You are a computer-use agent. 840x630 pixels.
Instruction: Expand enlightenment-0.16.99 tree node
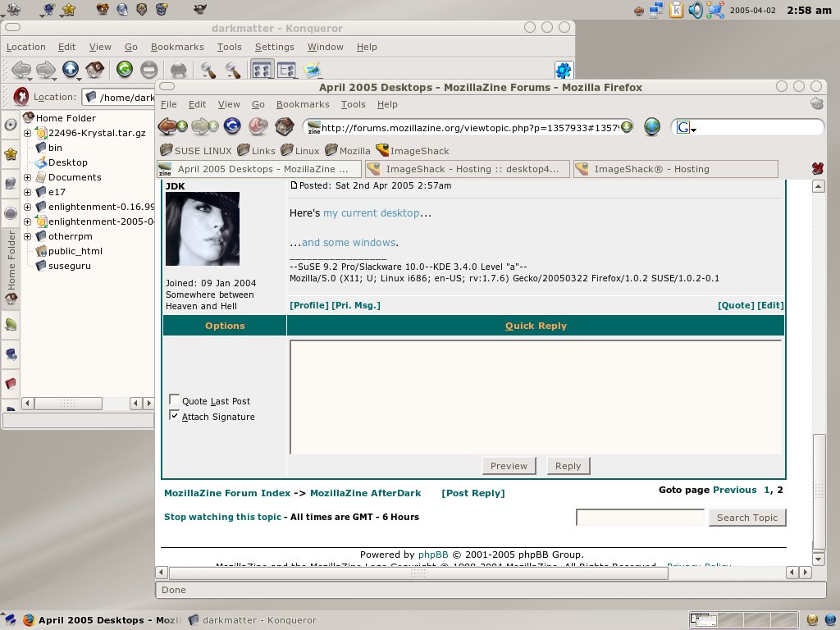click(27, 207)
